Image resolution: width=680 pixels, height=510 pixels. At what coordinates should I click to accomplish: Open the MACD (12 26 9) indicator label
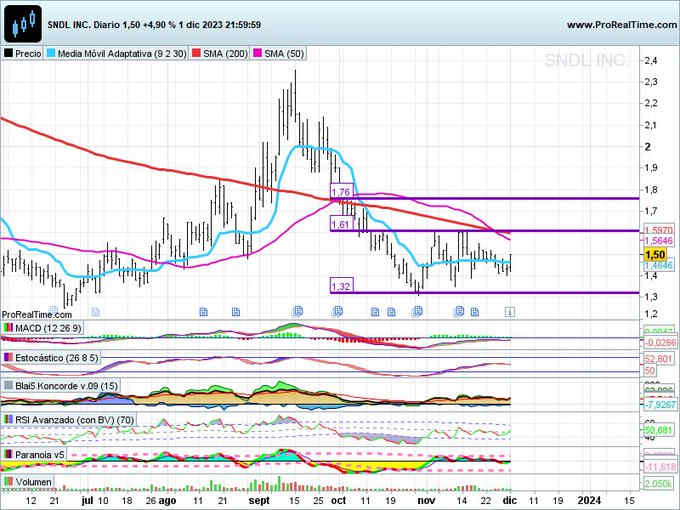48,328
